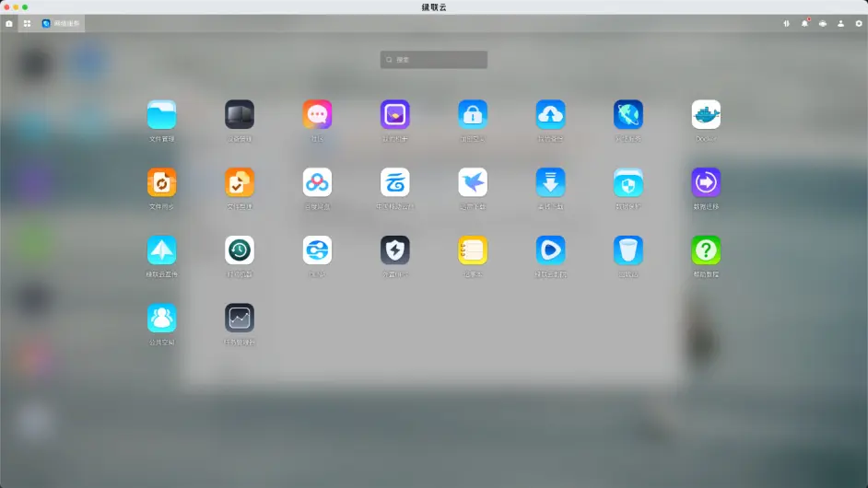Open the 回收站 recycle bin
Viewport: 868px width, 488px height.
point(628,250)
